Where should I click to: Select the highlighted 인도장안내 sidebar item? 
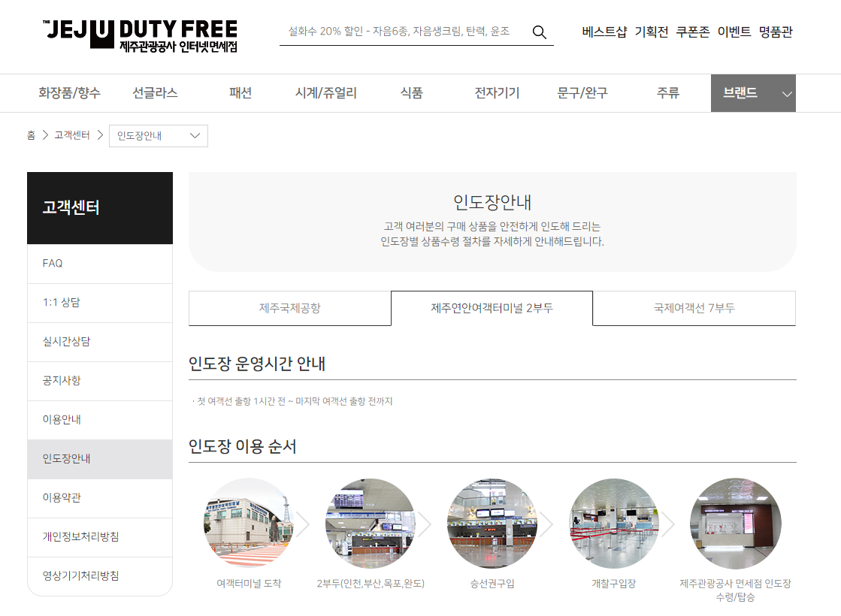(x=100, y=460)
